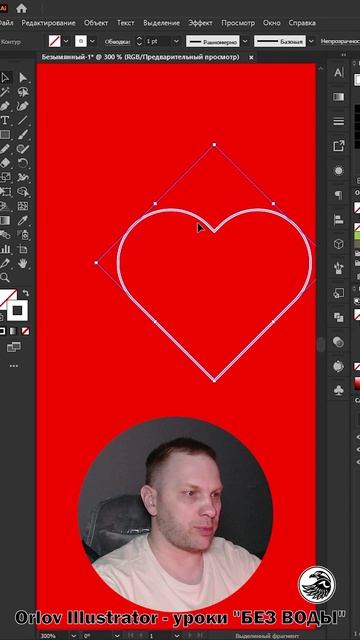The height and width of the screenshot is (640, 360).
Task: Open the Выделение menu
Action: (162, 23)
